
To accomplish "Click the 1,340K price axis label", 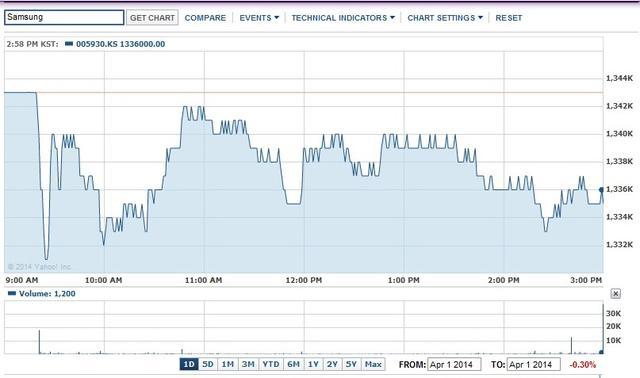I will [x=619, y=133].
